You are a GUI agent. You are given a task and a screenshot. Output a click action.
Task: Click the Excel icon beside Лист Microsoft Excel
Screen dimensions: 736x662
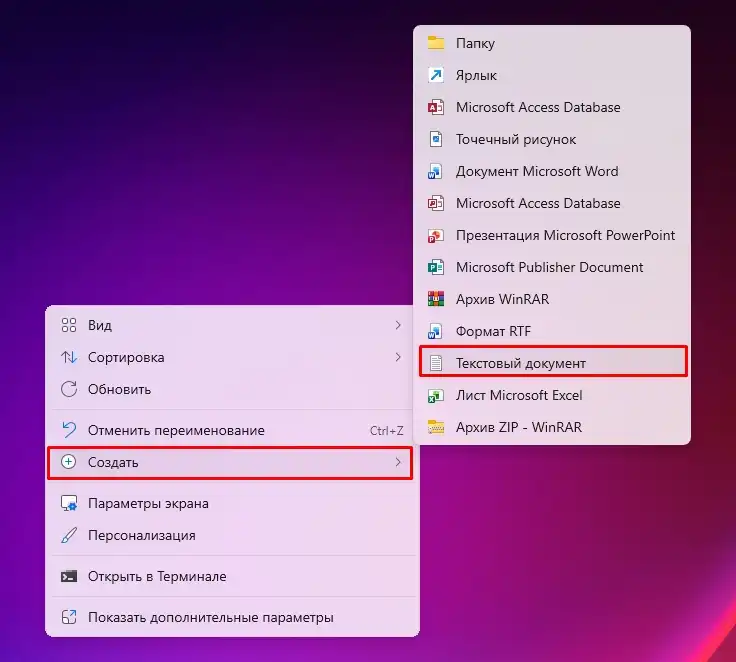pyautogui.click(x=435, y=395)
